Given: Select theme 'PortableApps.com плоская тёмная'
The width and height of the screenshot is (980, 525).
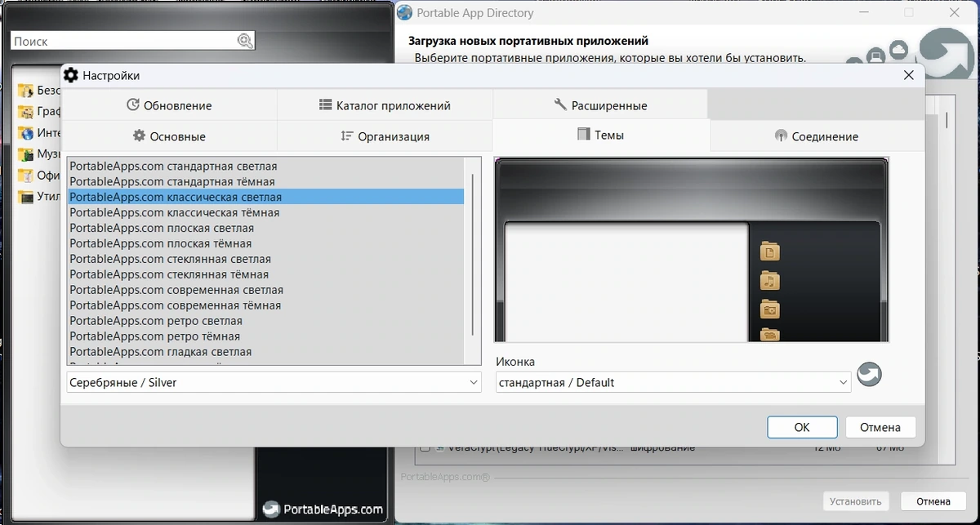Looking at the screenshot, I should pos(265,243).
